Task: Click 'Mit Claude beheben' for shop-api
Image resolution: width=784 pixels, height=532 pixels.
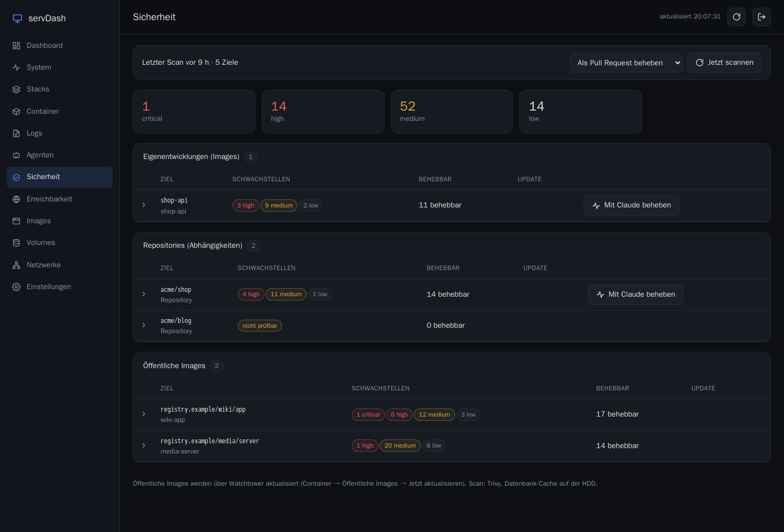Action: (632, 205)
